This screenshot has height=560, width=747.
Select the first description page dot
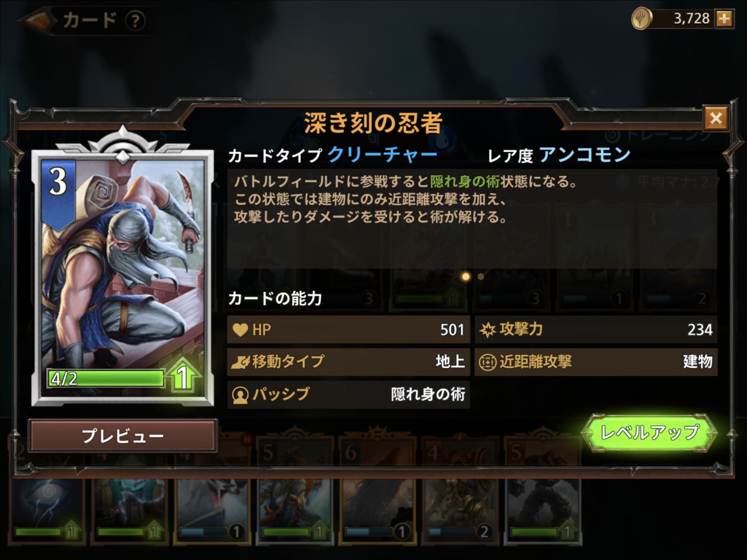click(x=466, y=276)
